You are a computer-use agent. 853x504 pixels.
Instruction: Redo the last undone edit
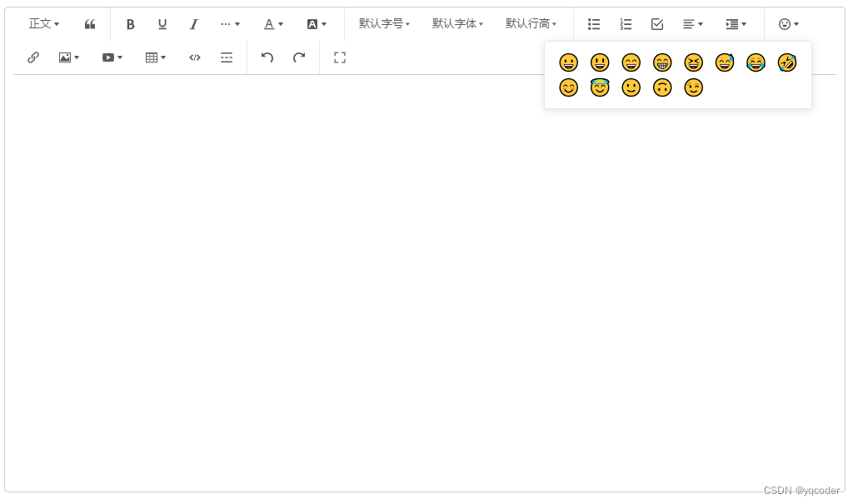click(299, 57)
